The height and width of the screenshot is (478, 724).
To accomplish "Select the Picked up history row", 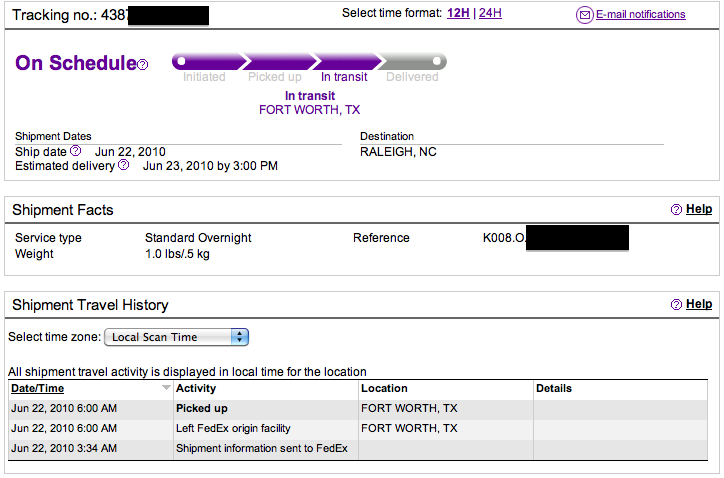I will click(358, 409).
